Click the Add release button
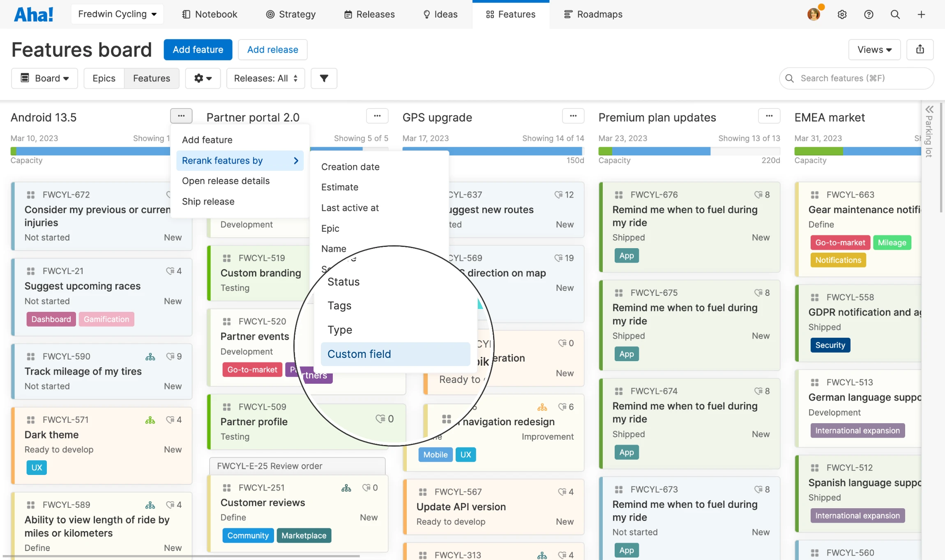The height and width of the screenshot is (560, 945). 272,50
